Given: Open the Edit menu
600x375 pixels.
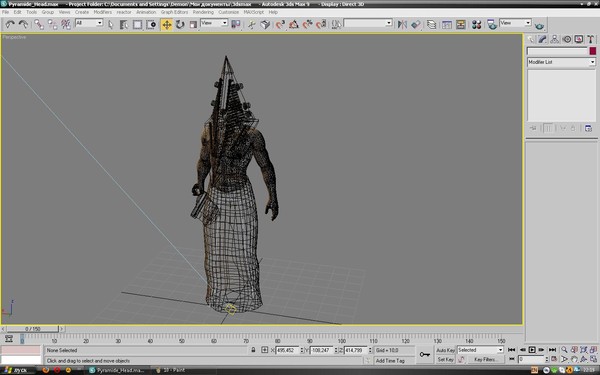Looking at the screenshot, I should coord(17,12).
